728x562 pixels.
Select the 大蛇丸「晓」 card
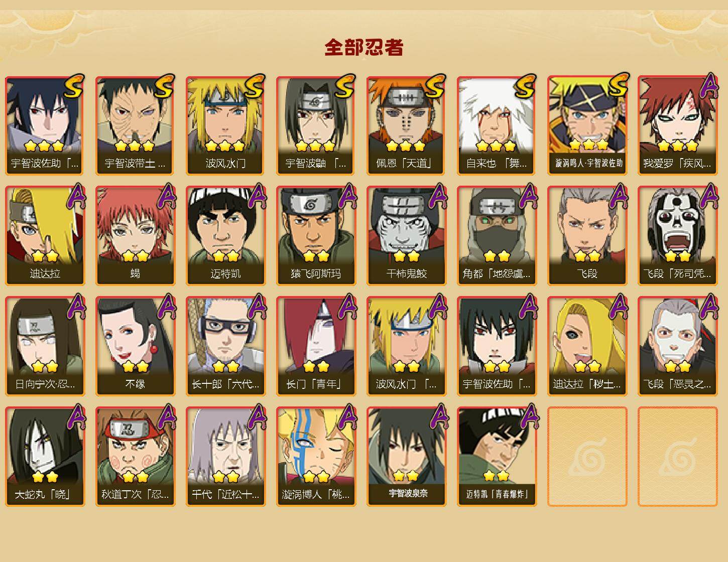[45, 457]
